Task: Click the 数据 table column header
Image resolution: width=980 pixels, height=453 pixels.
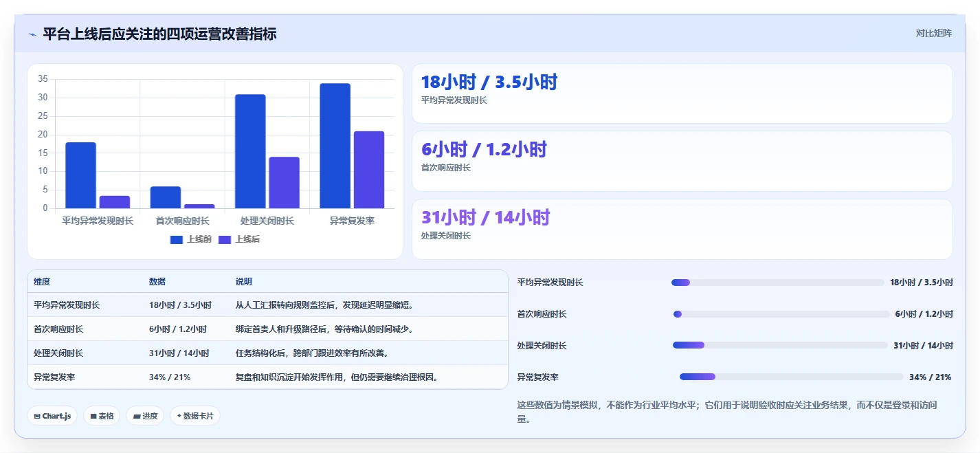Action: point(157,282)
